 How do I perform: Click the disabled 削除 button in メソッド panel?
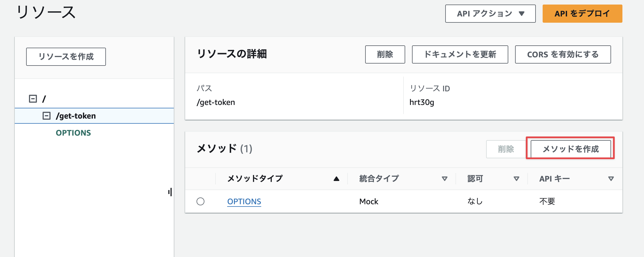pyautogui.click(x=506, y=149)
